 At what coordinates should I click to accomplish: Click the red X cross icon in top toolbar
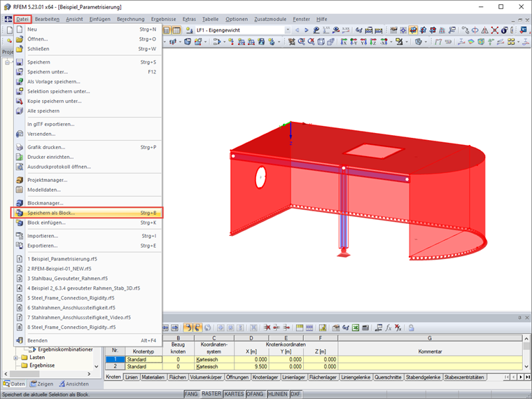494,30
